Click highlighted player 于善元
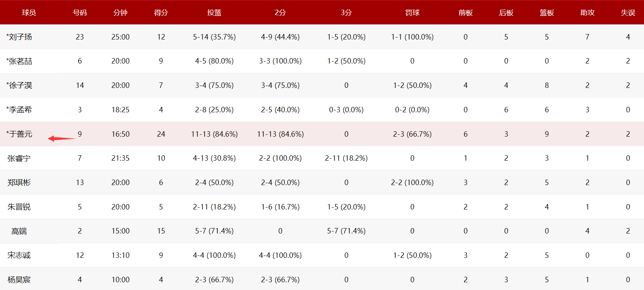 pyautogui.click(x=20, y=134)
